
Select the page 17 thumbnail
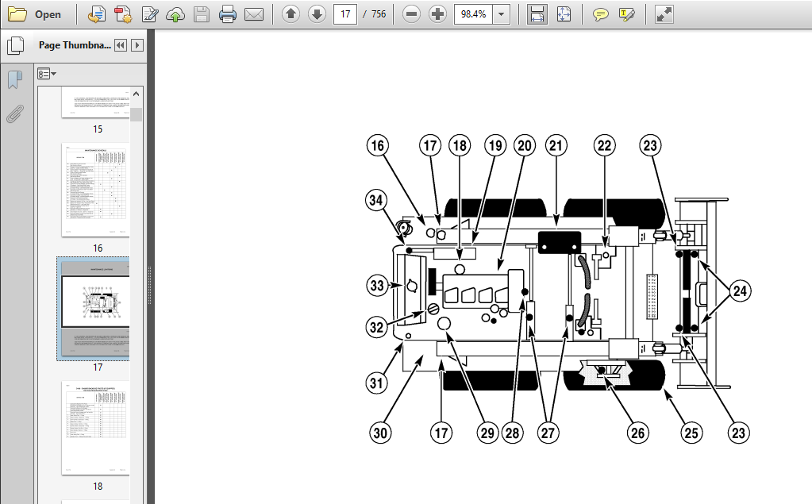point(95,310)
